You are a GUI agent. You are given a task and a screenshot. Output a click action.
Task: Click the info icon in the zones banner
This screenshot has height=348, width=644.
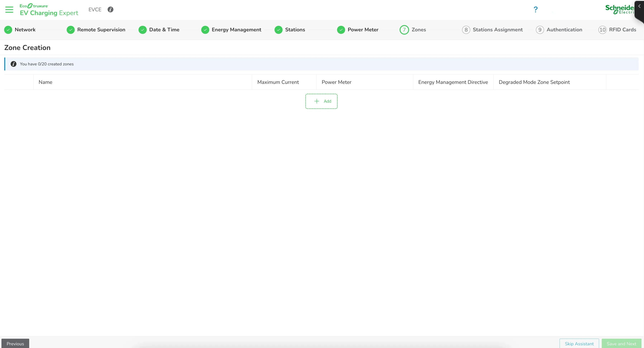click(x=13, y=64)
